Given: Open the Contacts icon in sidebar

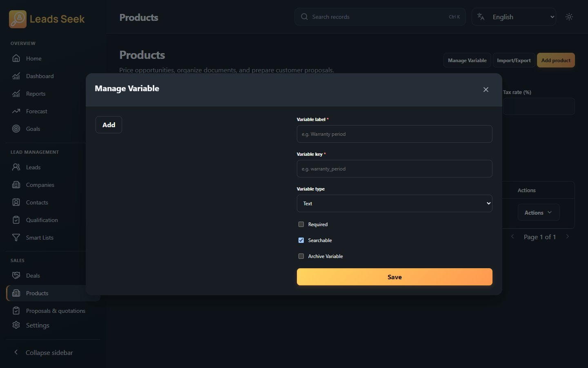Looking at the screenshot, I should (x=16, y=202).
